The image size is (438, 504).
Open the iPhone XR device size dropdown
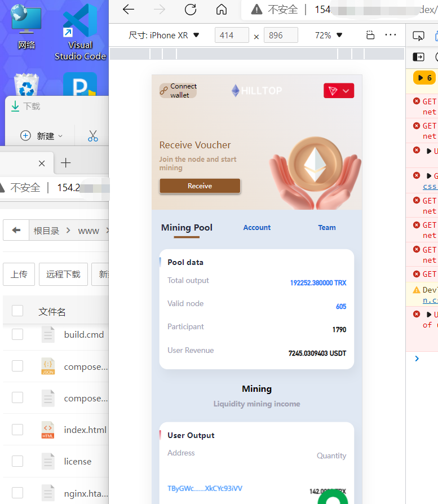(x=164, y=36)
